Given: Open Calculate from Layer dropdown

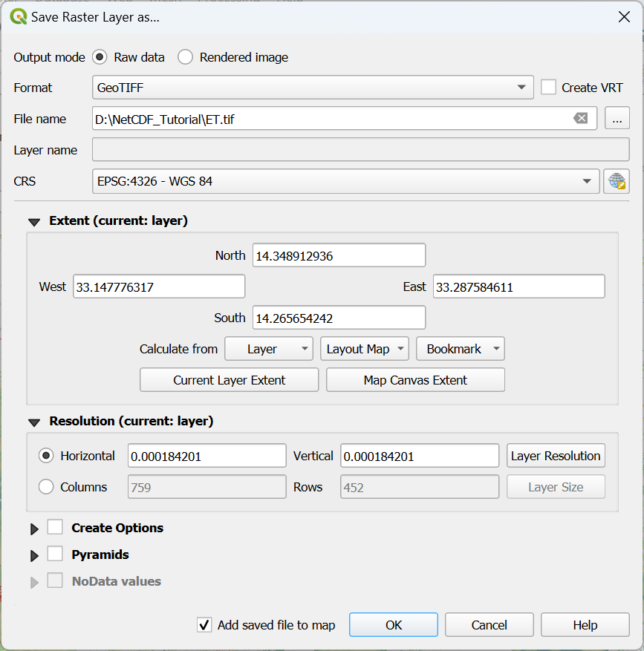Looking at the screenshot, I should [x=268, y=349].
